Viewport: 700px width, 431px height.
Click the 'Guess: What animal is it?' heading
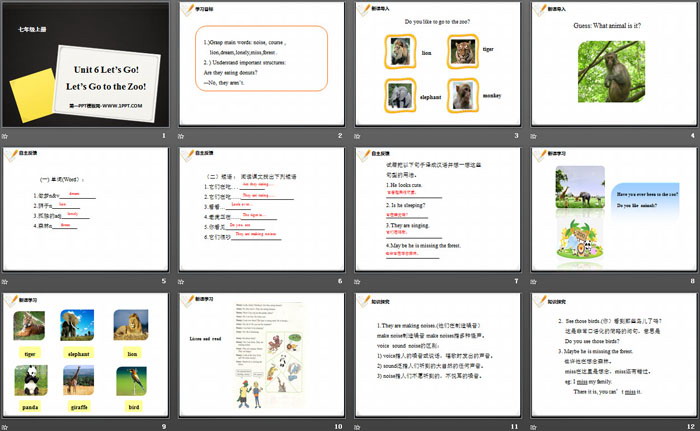click(607, 25)
